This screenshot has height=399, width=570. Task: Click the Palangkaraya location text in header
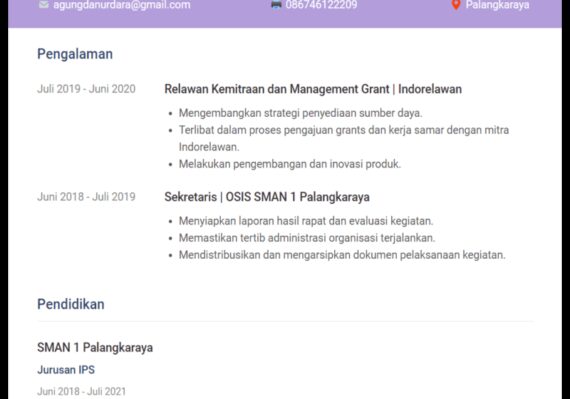click(497, 5)
